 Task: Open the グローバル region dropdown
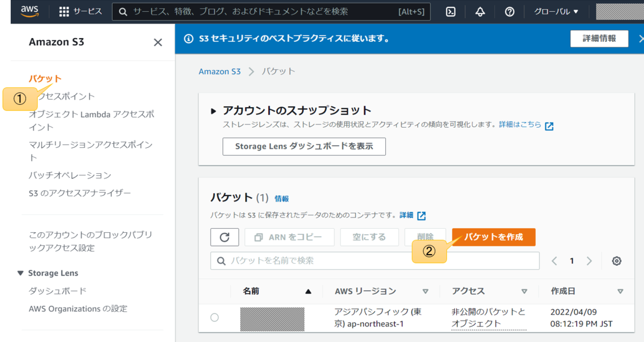coord(557,12)
